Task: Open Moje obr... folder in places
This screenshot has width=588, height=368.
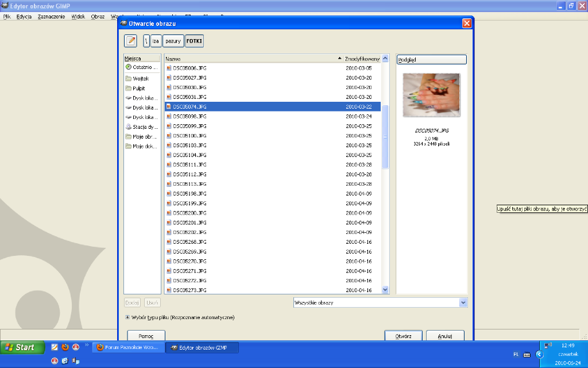Action: click(142, 137)
